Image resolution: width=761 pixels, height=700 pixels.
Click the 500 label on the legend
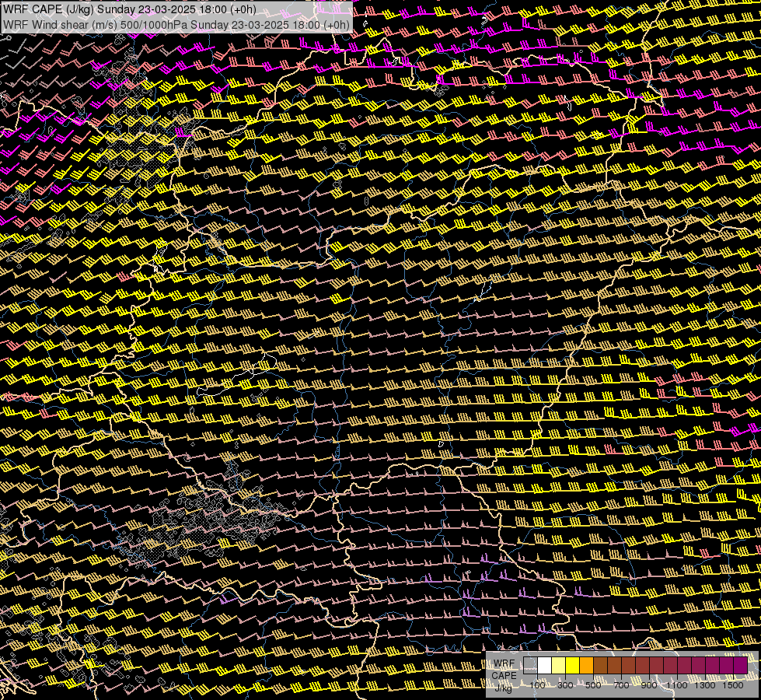click(x=593, y=685)
